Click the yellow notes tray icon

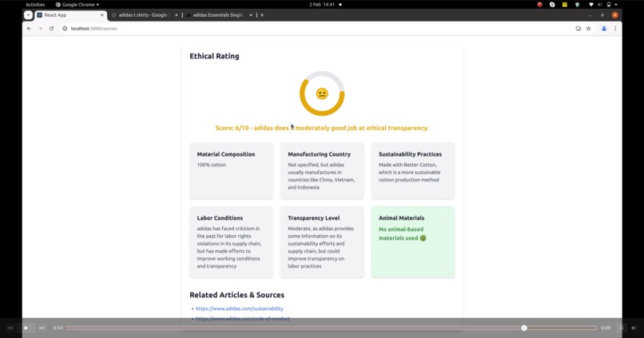(565, 5)
